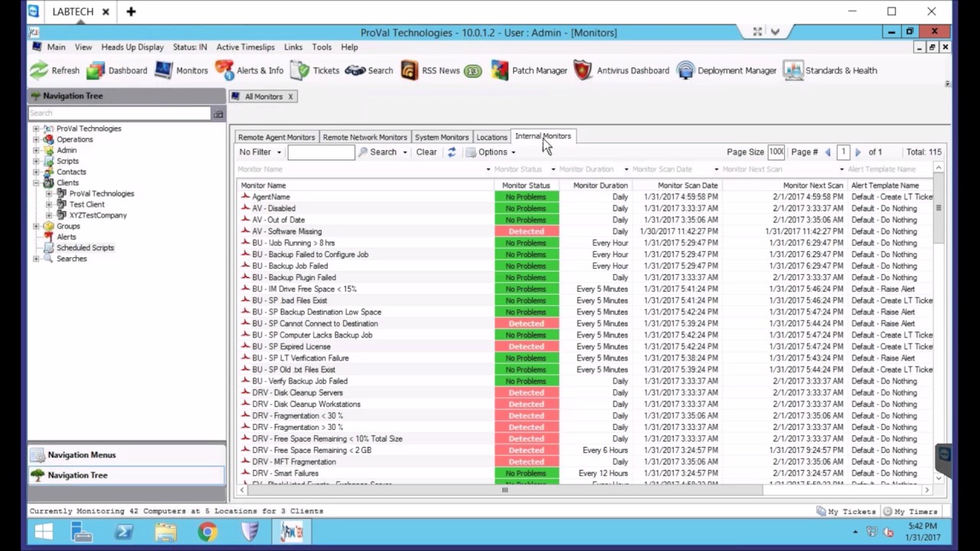Open the No Filter dropdown
This screenshot has width=980, height=551.
(260, 152)
